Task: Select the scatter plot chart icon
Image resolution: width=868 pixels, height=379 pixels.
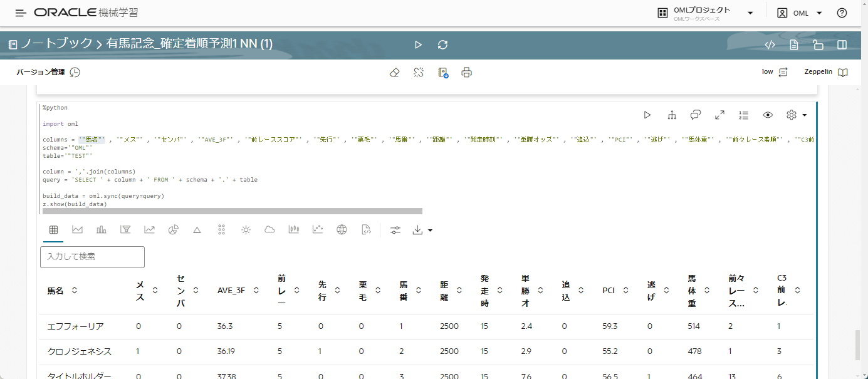Action: pos(318,230)
